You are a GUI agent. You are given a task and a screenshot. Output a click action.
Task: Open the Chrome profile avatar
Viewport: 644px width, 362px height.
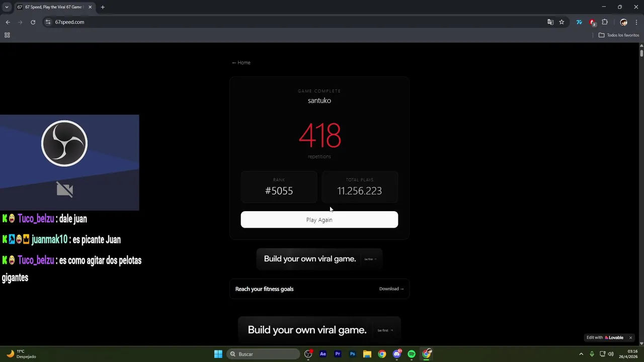624,22
